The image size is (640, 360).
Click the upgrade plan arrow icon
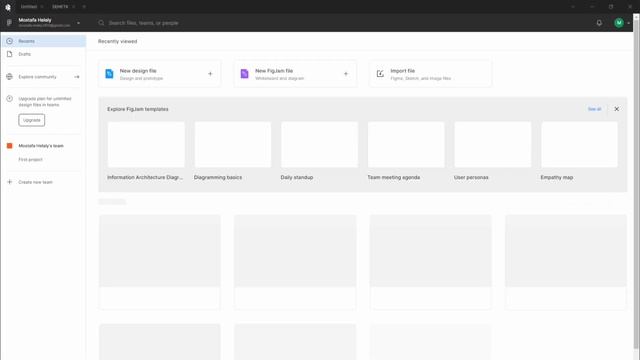point(9,99)
